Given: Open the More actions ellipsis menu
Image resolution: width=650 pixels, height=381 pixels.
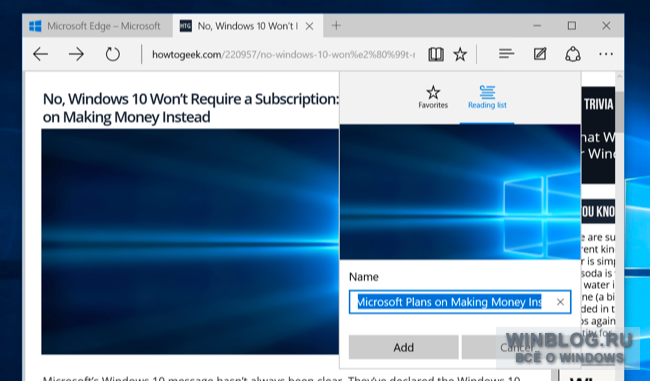Looking at the screenshot, I should pyautogui.click(x=606, y=54).
